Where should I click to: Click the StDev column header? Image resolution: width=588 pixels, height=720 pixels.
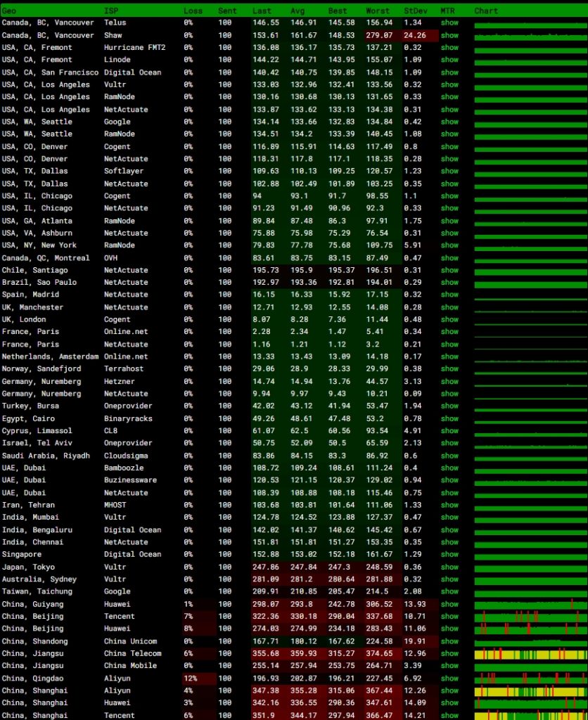point(415,11)
